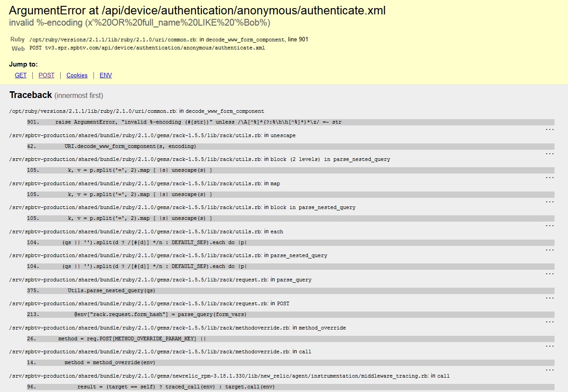Toggle line 104 code in the 'in each' frame

tap(290, 242)
